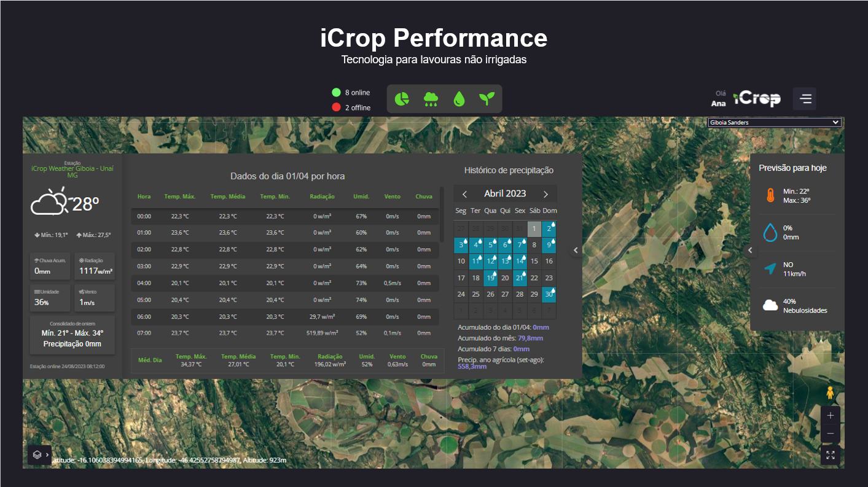Click the plant sprout icon in toolbar
The height and width of the screenshot is (487, 868).
pos(487,99)
